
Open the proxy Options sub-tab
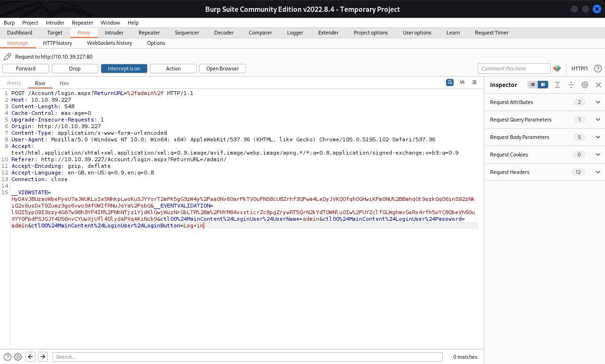(x=156, y=43)
